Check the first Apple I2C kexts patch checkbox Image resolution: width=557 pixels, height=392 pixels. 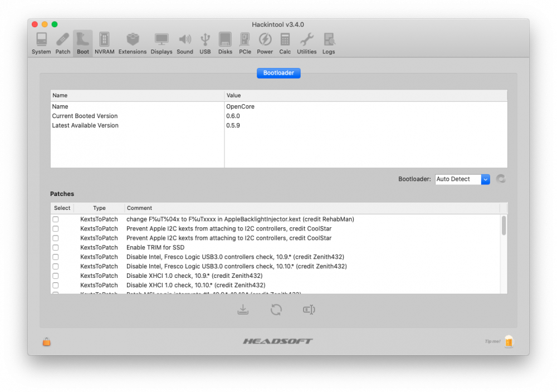pos(55,229)
